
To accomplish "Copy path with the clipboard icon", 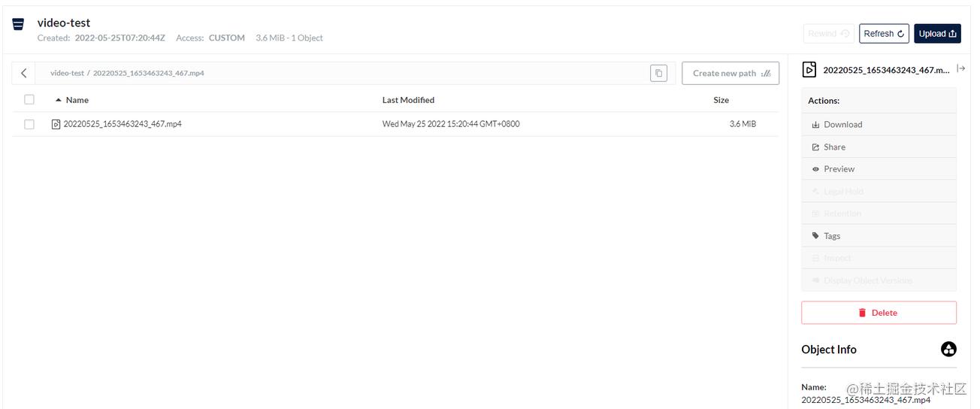I will (x=658, y=73).
